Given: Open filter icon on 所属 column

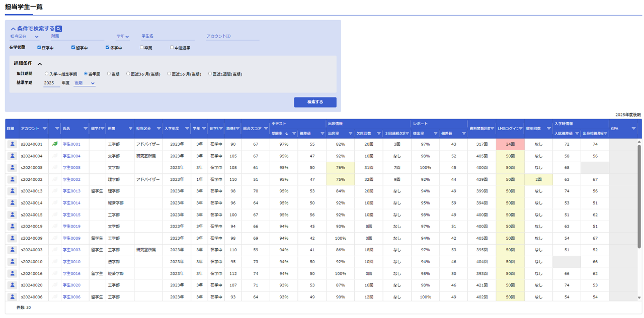Looking at the screenshot, I should [x=130, y=129].
